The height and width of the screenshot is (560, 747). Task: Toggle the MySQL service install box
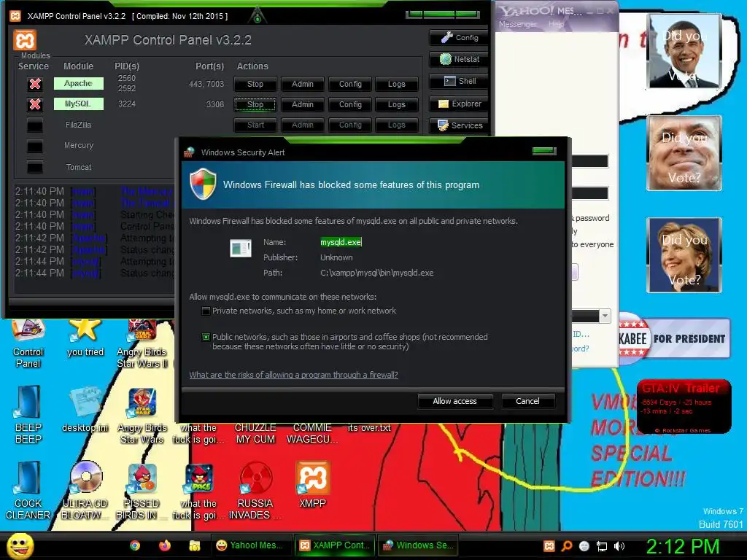(35, 104)
